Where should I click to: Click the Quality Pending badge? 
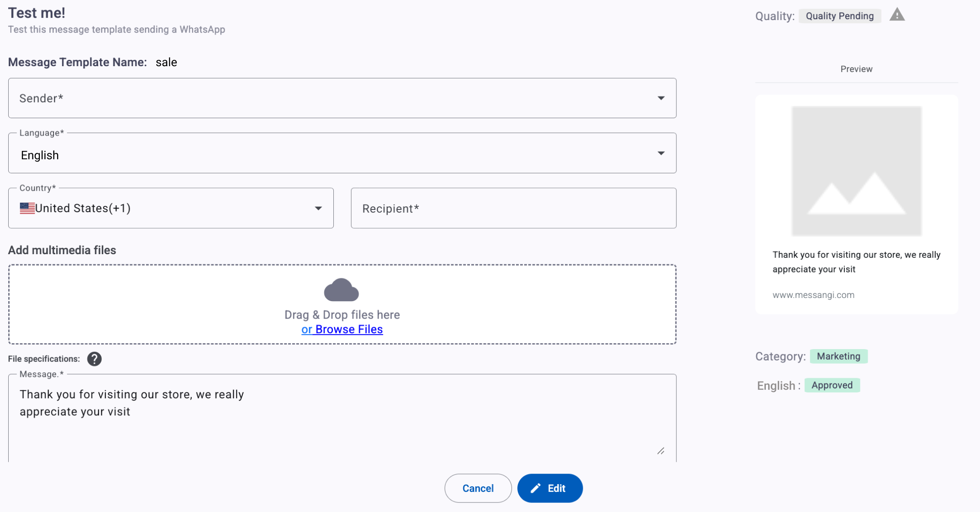click(840, 16)
